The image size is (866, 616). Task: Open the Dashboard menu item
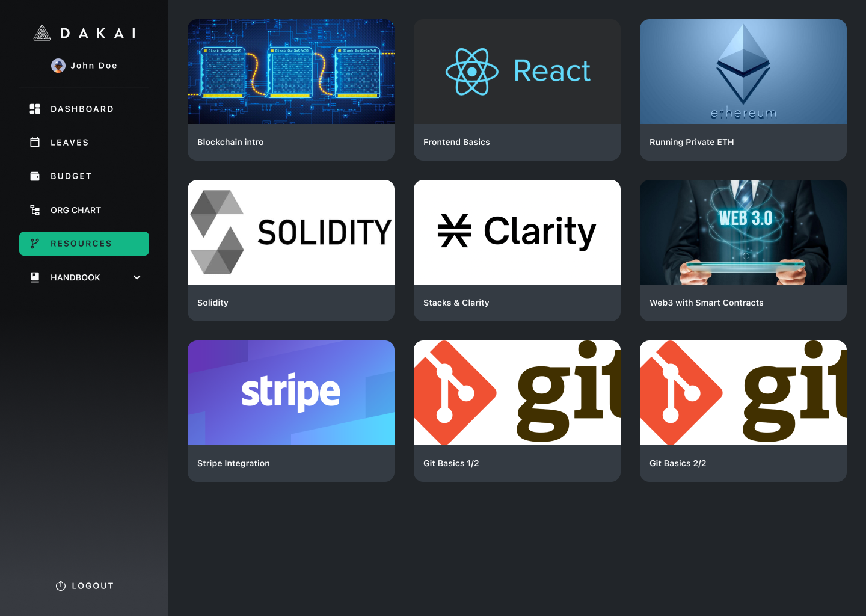tap(84, 109)
